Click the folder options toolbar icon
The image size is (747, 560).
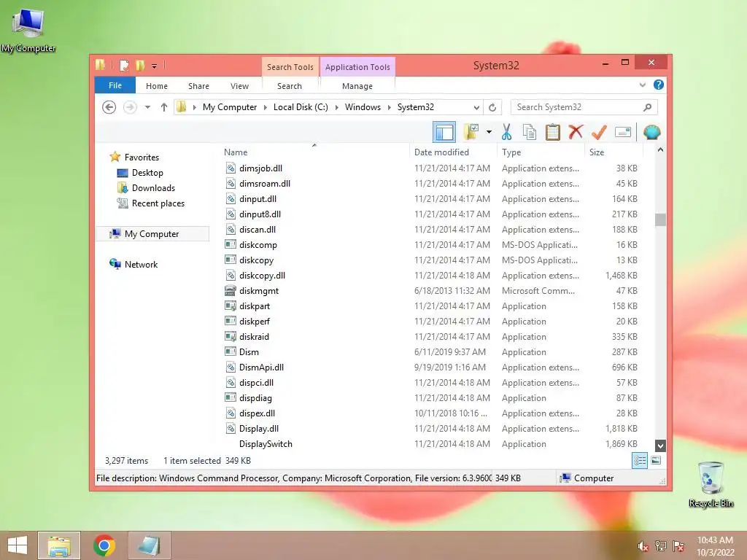471,133
